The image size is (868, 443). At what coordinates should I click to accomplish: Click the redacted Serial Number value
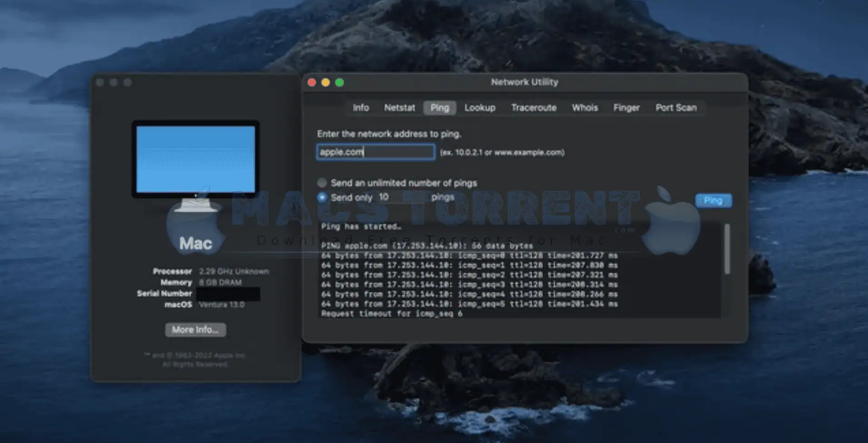click(228, 294)
